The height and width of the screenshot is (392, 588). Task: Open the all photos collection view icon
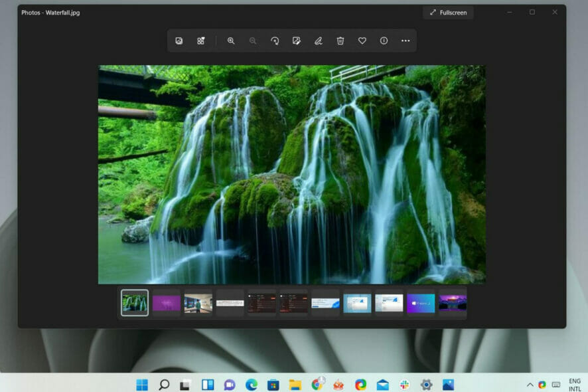pos(179,41)
